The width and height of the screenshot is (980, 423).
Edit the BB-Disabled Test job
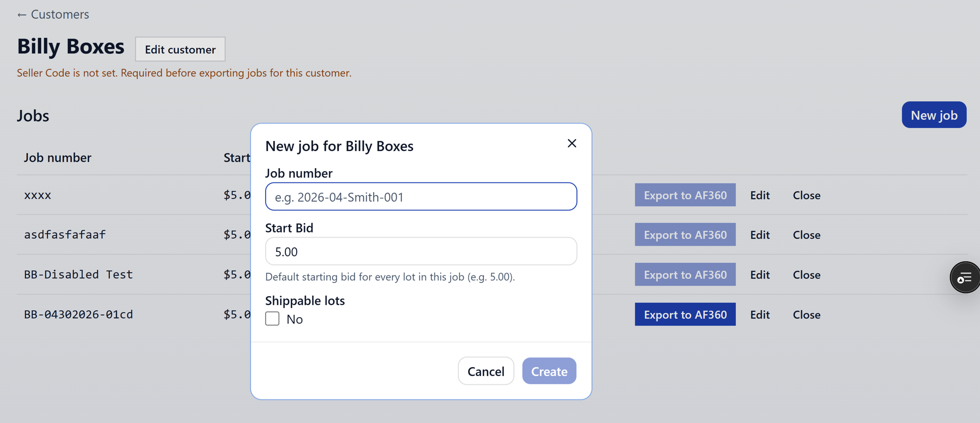coord(760,274)
